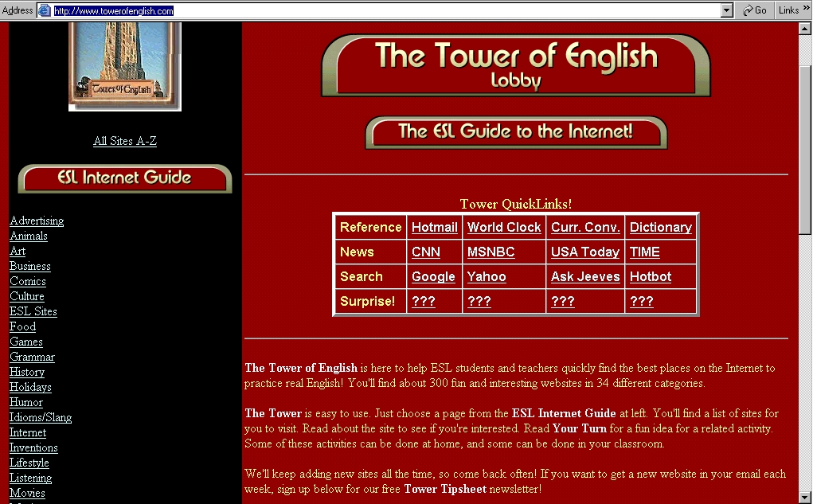The image size is (813, 504).
Task: Click the page icon in the address bar
Action: click(x=45, y=10)
